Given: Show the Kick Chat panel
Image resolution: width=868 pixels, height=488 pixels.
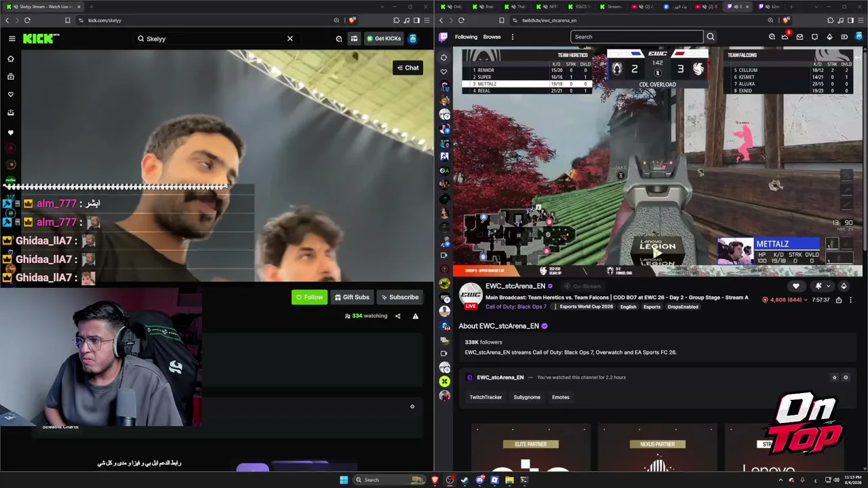Looking at the screenshot, I should [408, 68].
